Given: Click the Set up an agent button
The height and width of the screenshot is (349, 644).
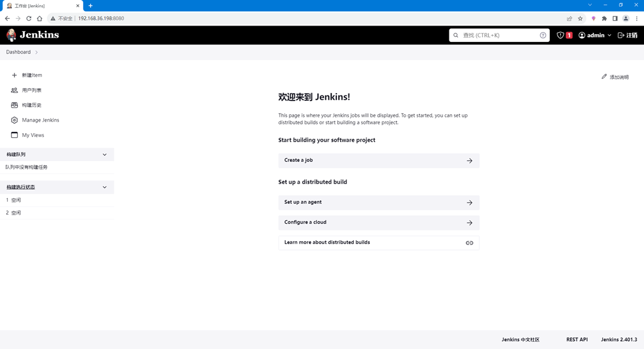Looking at the screenshot, I should [x=379, y=202].
